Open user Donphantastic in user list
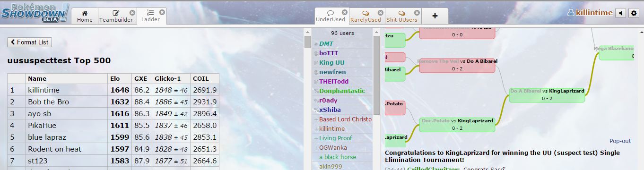 click(342, 91)
